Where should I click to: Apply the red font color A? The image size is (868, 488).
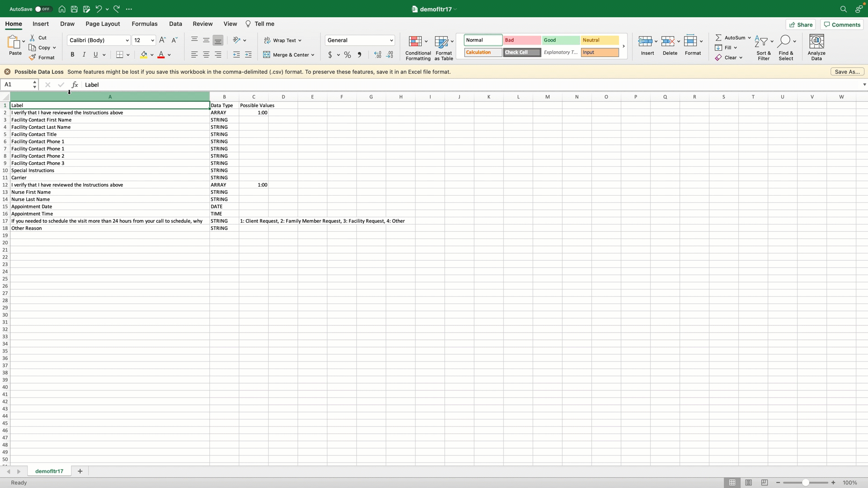[161, 55]
